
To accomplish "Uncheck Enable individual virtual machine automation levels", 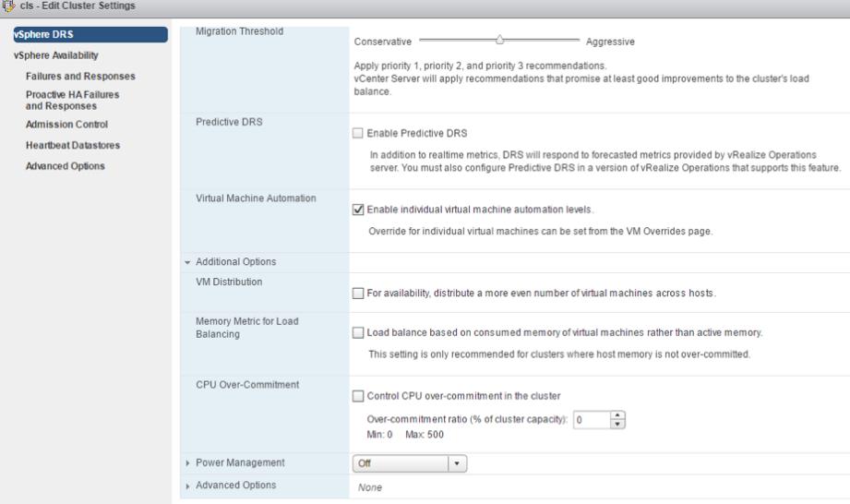I will tap(359, 209).
